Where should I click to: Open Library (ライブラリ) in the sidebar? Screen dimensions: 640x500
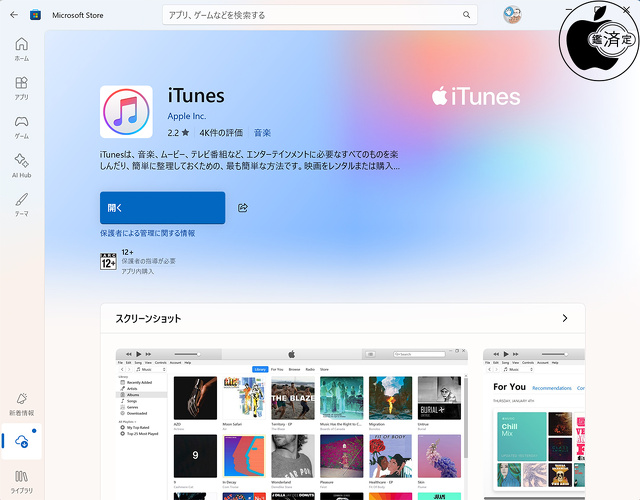pos(22,482)
